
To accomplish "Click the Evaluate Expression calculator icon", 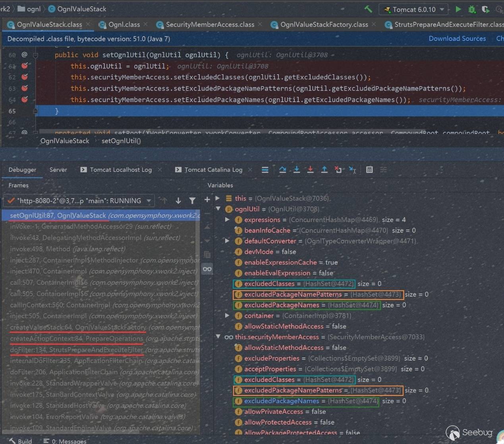I will coord(369,170).
